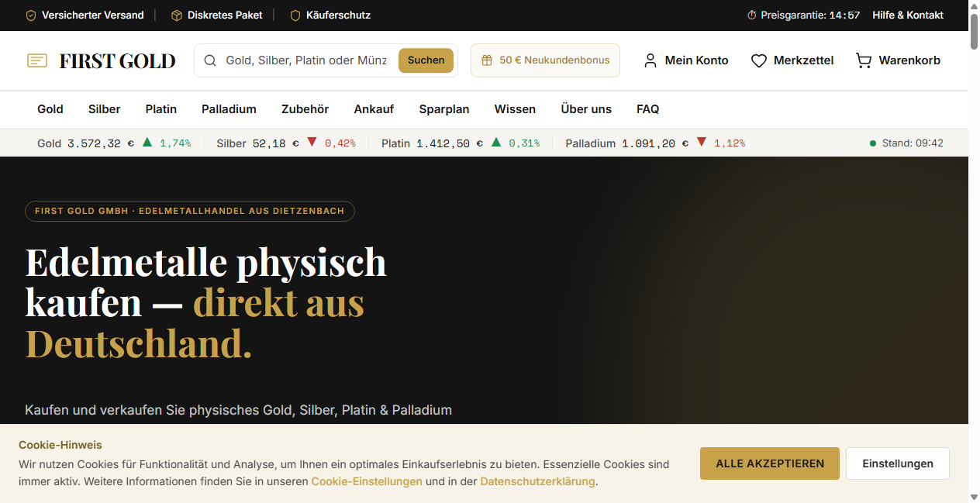This screenshot has width=980, height=503.
Task: Click the heart icon for Merkzettel
Action: [x=759, y=60]
